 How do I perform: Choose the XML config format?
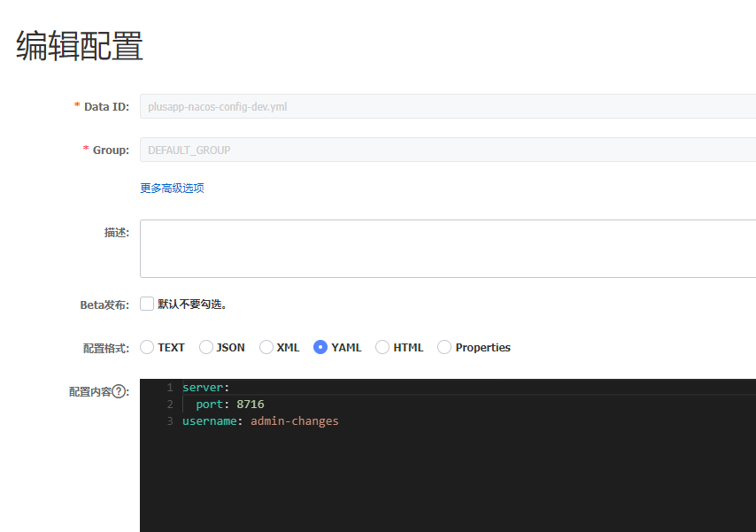(x=266, y=347)
